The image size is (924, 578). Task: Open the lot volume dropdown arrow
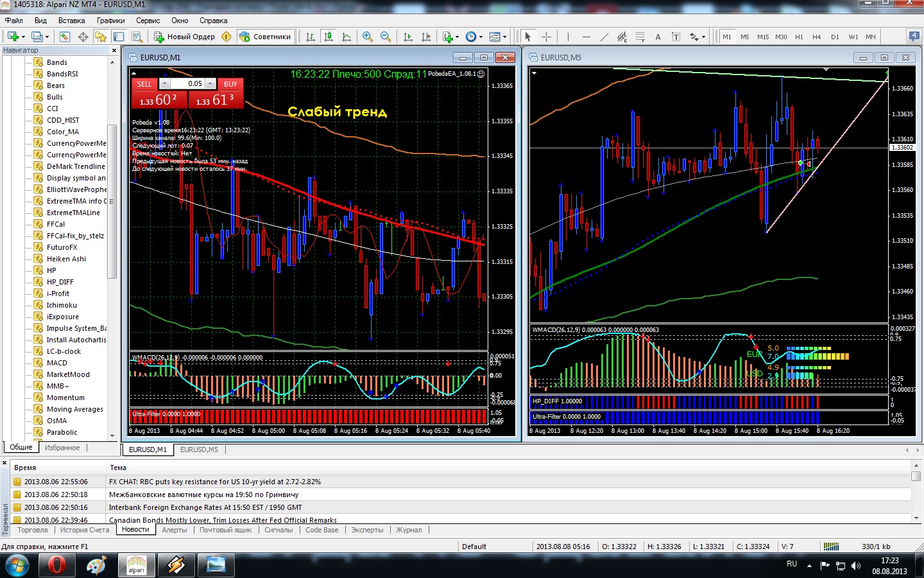click(164, 83)
